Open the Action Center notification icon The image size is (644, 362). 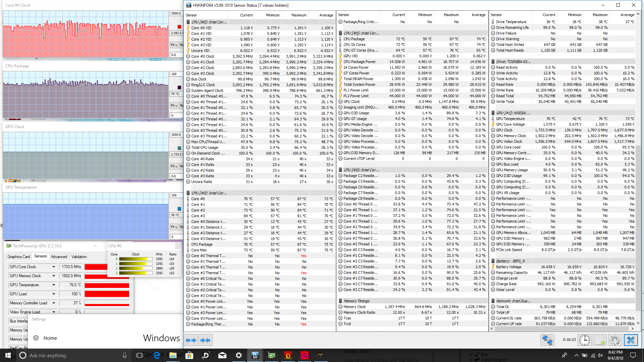point(633,355)
